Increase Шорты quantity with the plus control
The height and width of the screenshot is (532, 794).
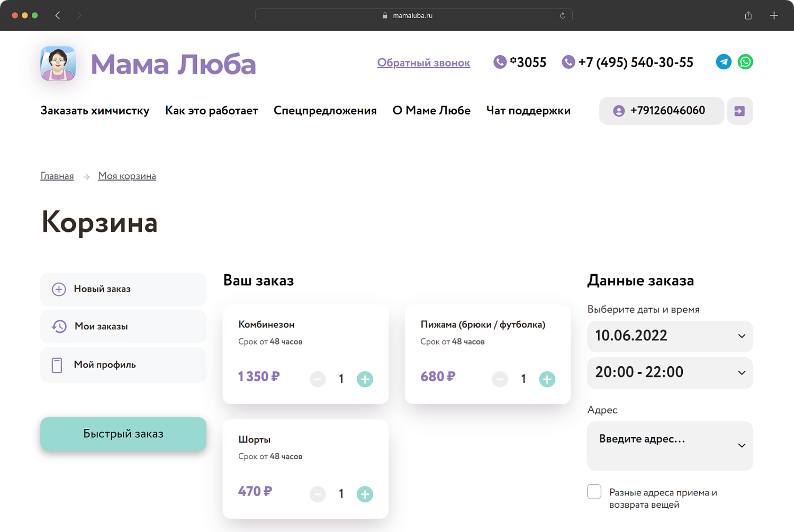(365, 494)
